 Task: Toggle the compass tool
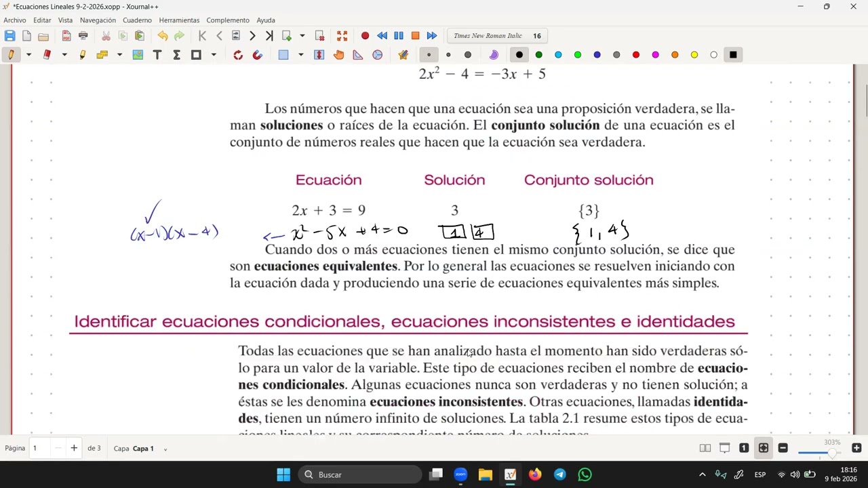pos(378,55)
